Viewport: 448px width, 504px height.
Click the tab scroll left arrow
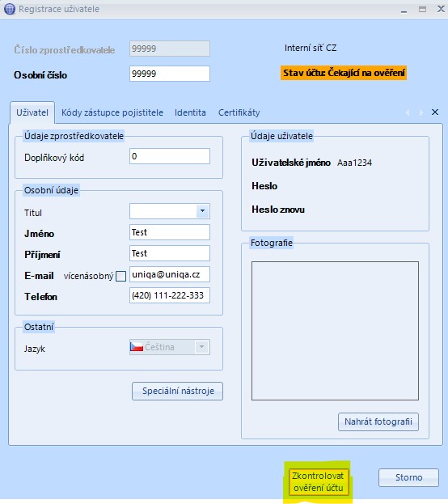point(408,112)
